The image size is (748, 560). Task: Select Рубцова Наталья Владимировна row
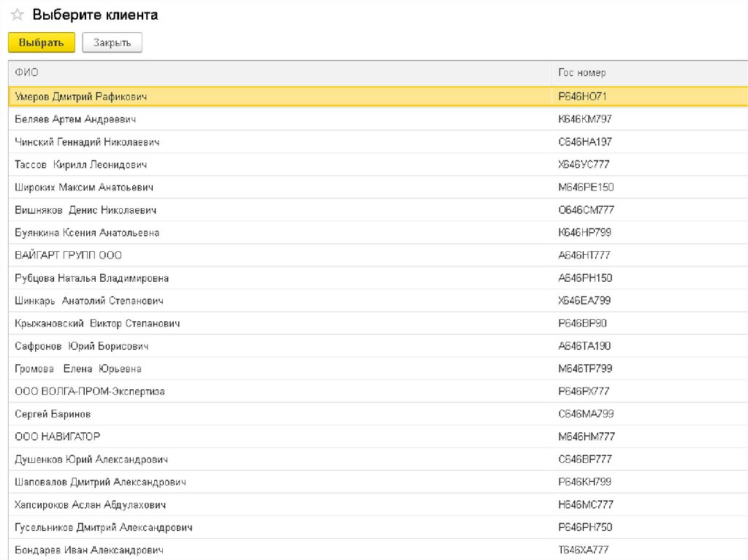point(91,278)
